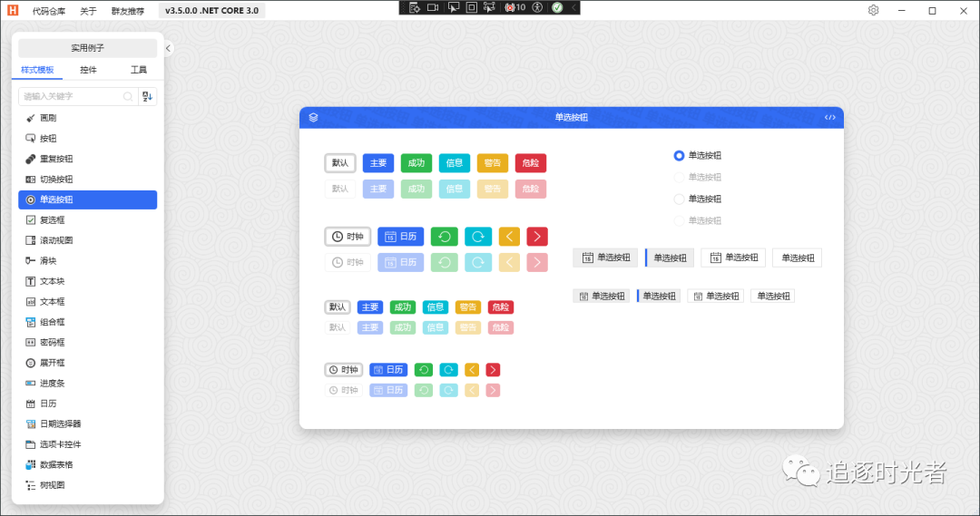Open the 关于 menu

coord(88,11)
